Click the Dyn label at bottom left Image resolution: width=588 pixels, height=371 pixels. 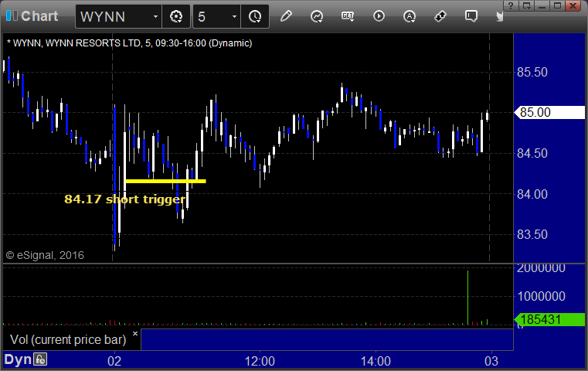[x=18, y=359]
